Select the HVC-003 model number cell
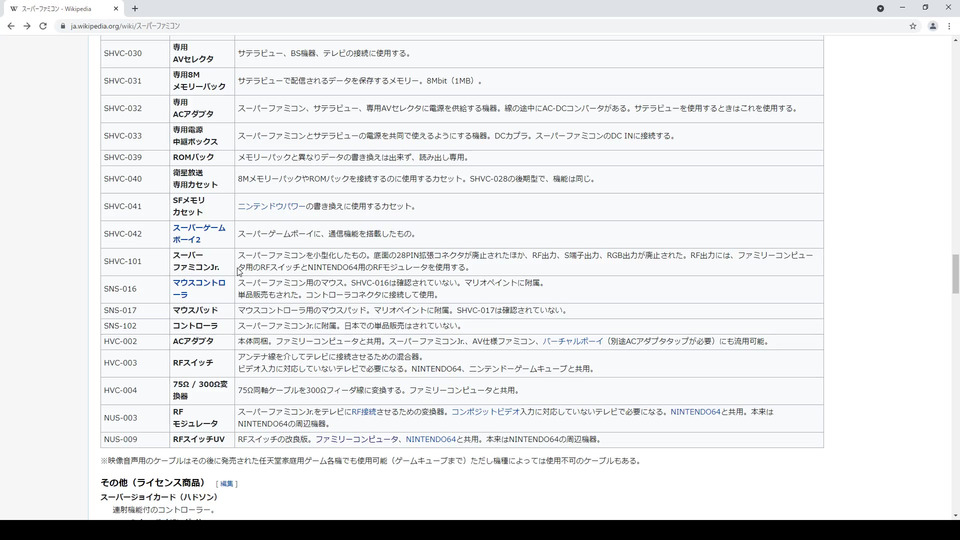Image resolution: width=960 pixels, height=540 pixels. (135, 362)
